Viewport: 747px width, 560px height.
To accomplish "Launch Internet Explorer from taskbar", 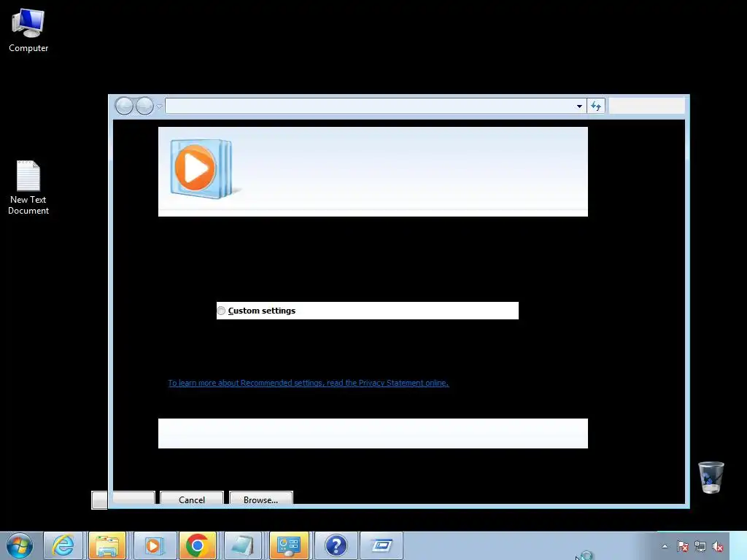I will click(x=63, y=545).
